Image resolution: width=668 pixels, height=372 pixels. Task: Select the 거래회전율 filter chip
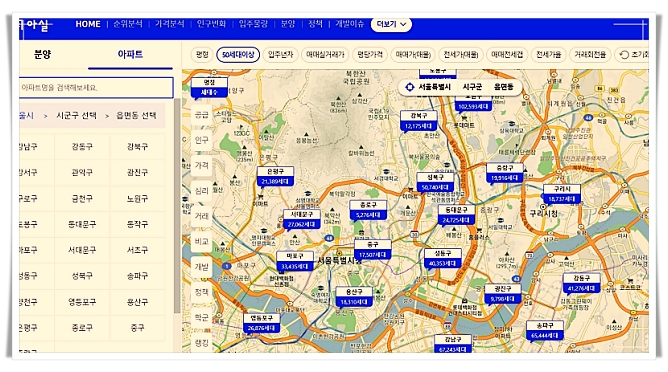point(590,55)
